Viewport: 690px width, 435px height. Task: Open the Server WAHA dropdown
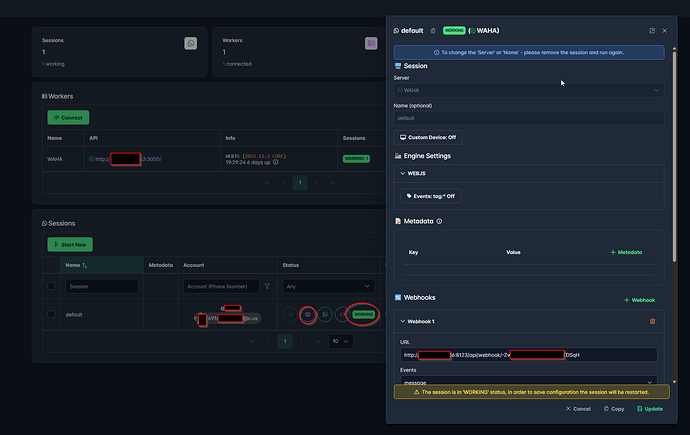tap(529, 90)
